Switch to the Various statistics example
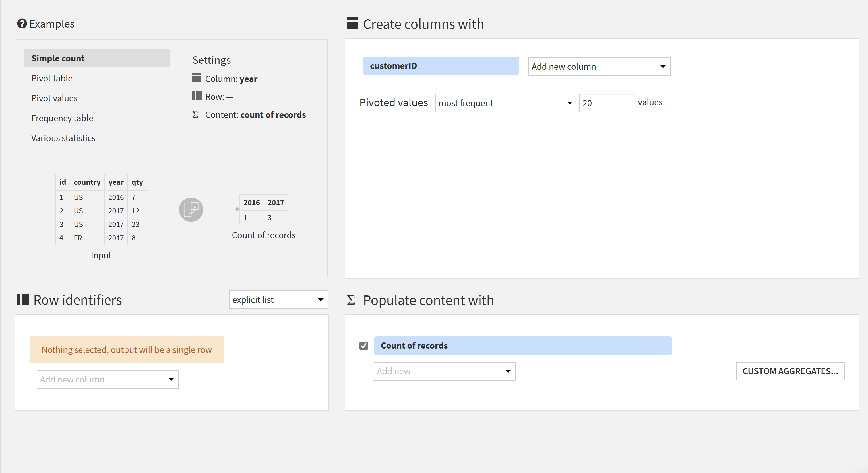This screenshot has width=868, height=473. [63, 138]
